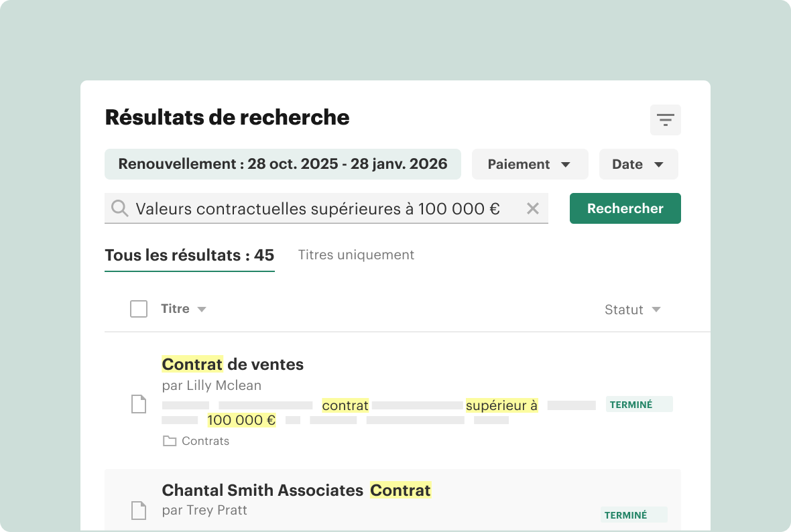Open Chantal Smith Associates Contrat result
This screenshot has width=791, height=532.
point(296,490)
